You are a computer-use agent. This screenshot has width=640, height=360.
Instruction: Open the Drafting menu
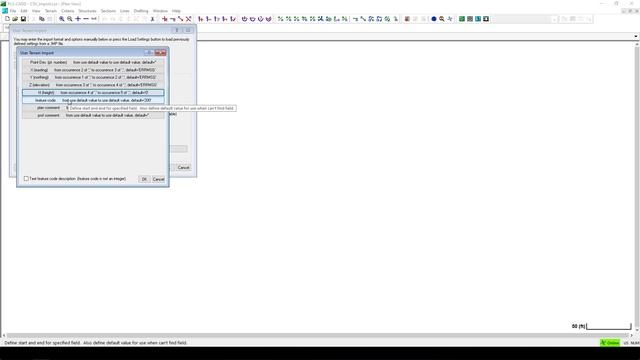(141, 11)
